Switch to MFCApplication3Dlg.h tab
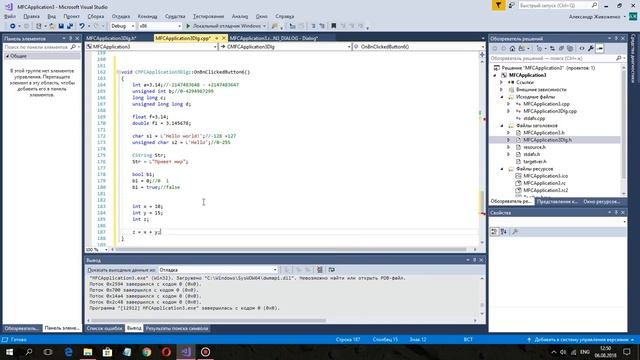This screenshot has height=360, width=640. [111, 38]
